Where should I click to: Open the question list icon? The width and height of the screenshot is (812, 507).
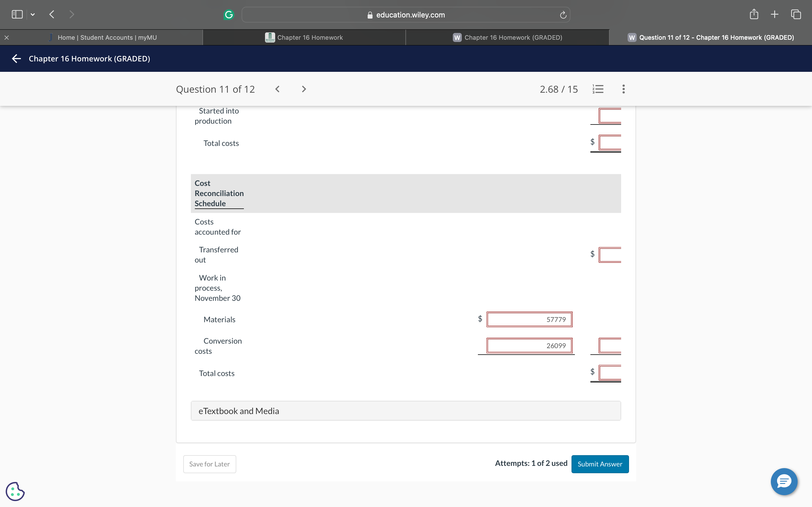pos(598,89)
